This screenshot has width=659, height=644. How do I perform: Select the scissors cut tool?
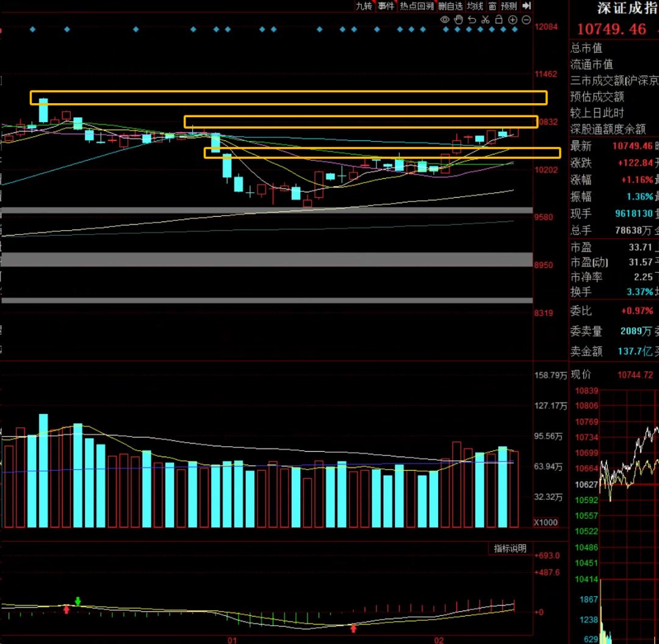coord(485,20)
